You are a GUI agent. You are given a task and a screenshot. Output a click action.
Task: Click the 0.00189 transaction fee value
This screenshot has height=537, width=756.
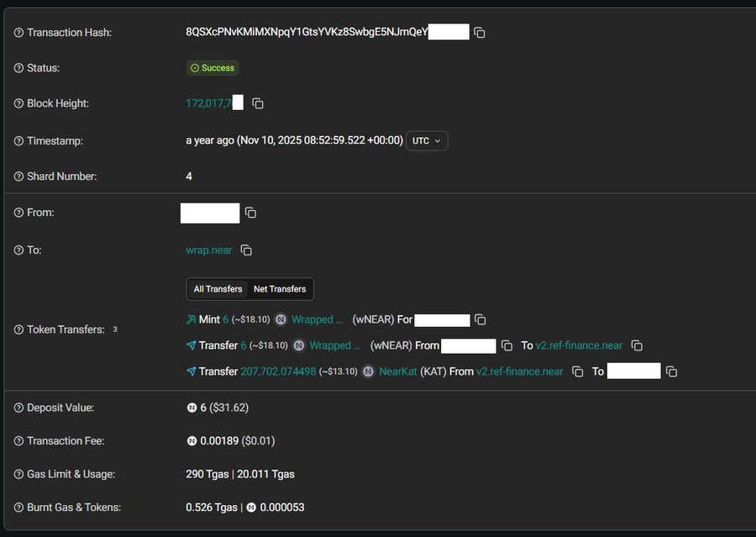219,441
